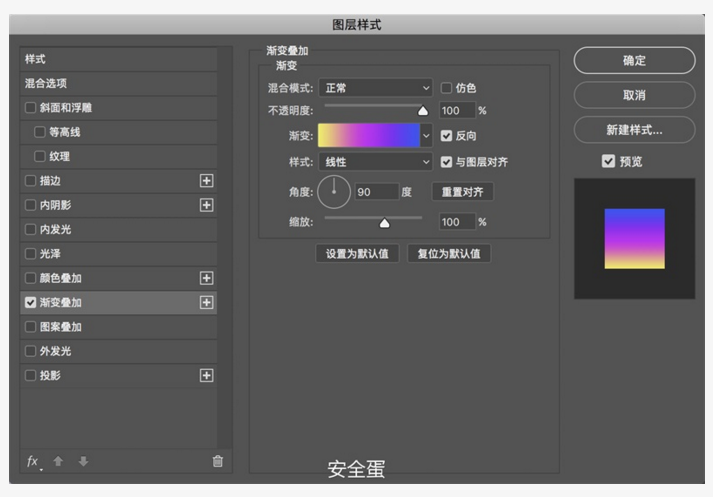This screenshot has width=713, height=497.
Task: Click the 重置对齐 button
Action: click(x=462, y=192)
